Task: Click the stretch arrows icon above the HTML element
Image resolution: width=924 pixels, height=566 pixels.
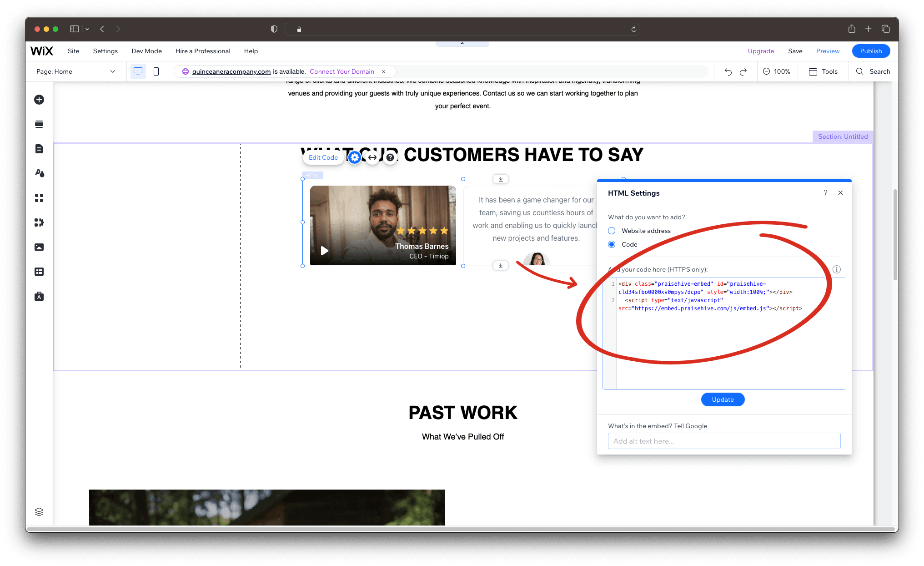Action: pos(372,157)
